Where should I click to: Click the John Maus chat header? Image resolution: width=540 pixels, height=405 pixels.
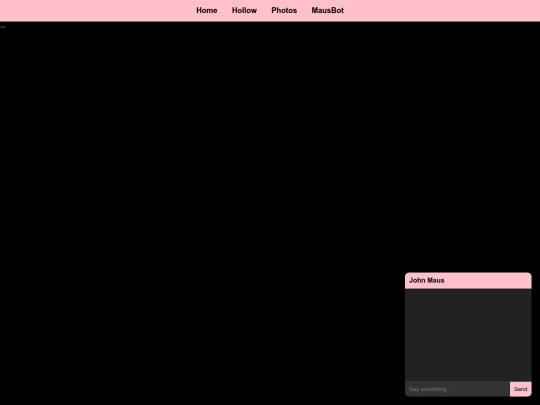[x=468, y=280]
